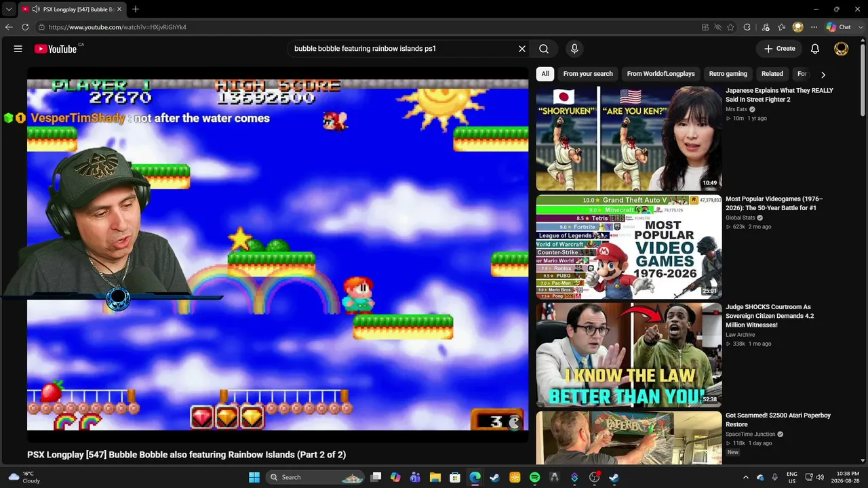The width and height of the screenshot is (868, 488).
Task: Visit the Global Stats channel
Action: coord(741,218)
